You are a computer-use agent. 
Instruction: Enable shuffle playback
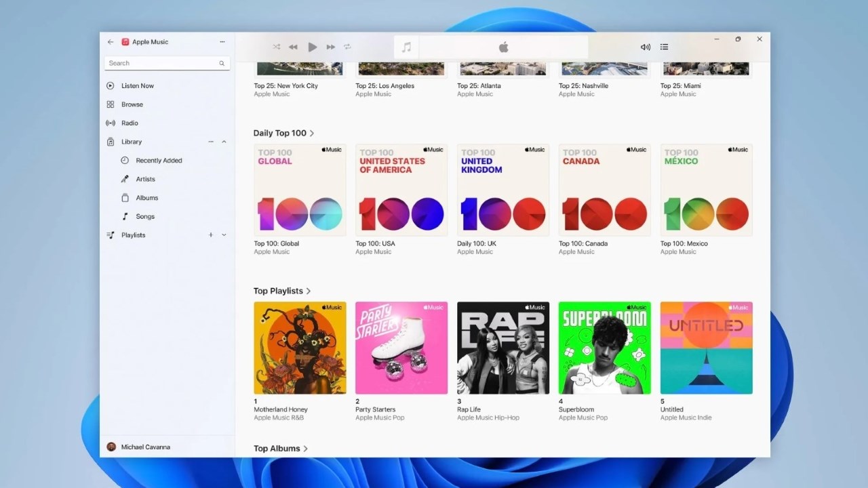click(x=276, y=47)
